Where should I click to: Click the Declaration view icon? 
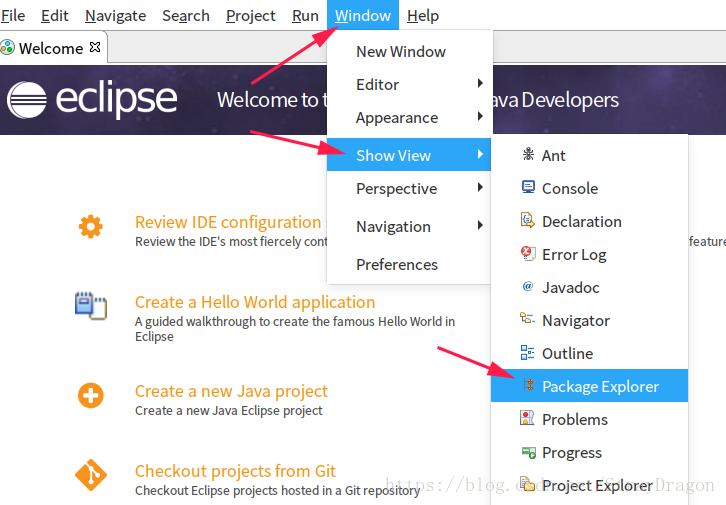528,220
